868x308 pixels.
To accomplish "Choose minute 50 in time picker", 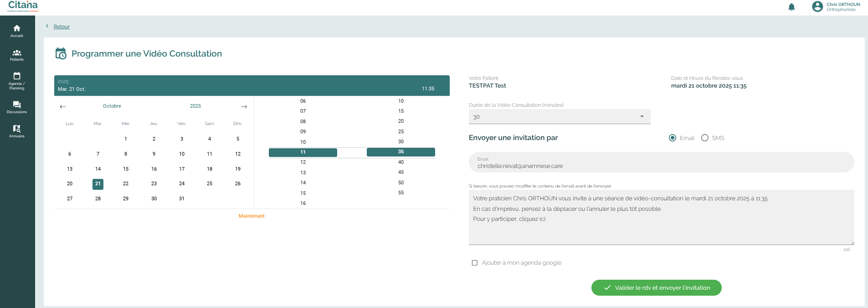I will pos(401,183).
